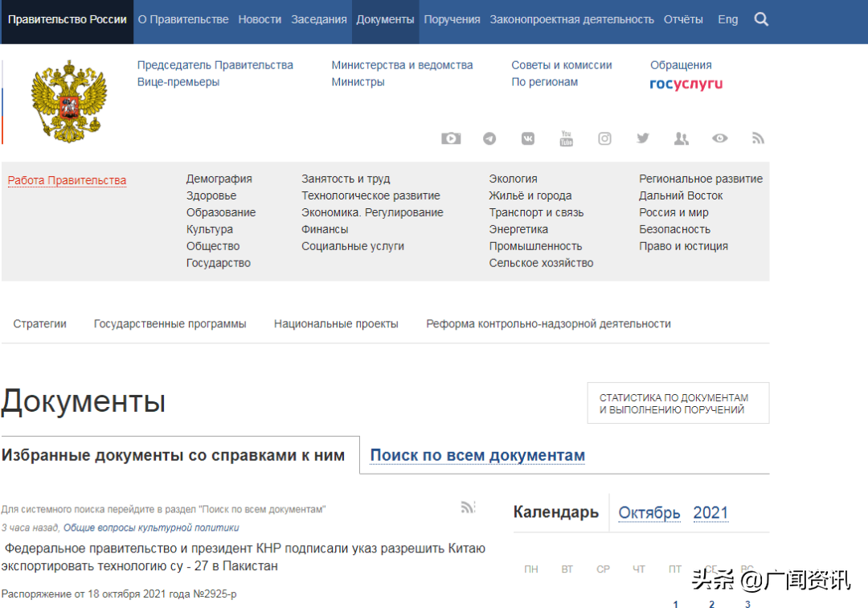Expand the Работа Правительства section
The height and width of the screenshot is (608, 868).
[67, 180]
